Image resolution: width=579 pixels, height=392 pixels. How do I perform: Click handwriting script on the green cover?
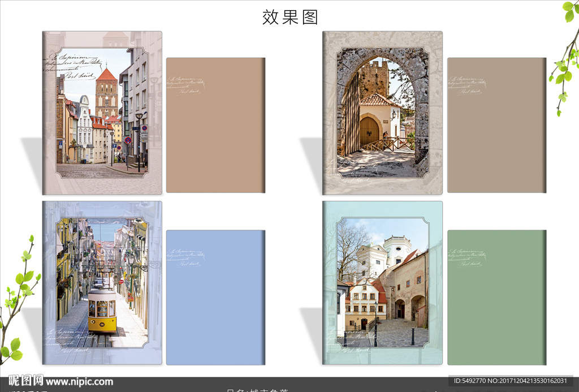(466, 257)
